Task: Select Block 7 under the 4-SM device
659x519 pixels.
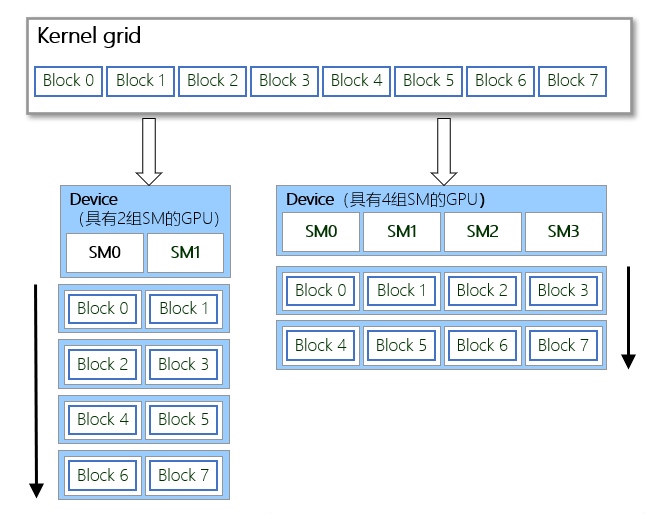Action: click(x=564, y=346)
